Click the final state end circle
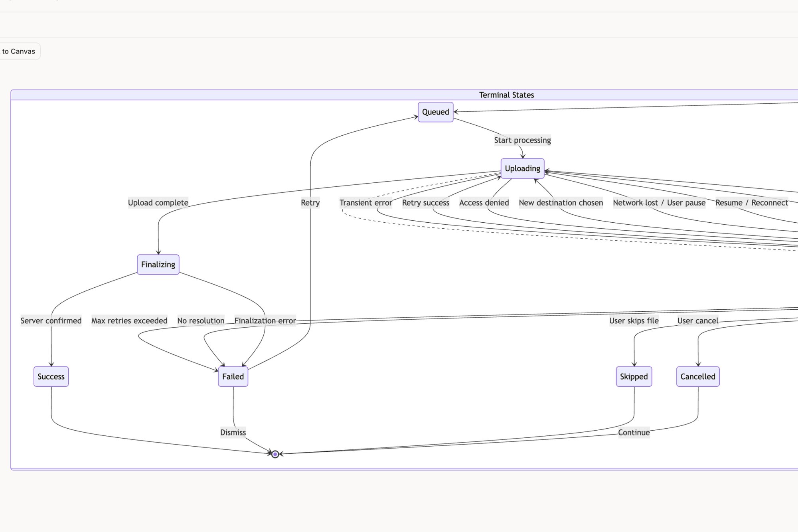 [275, 454]
